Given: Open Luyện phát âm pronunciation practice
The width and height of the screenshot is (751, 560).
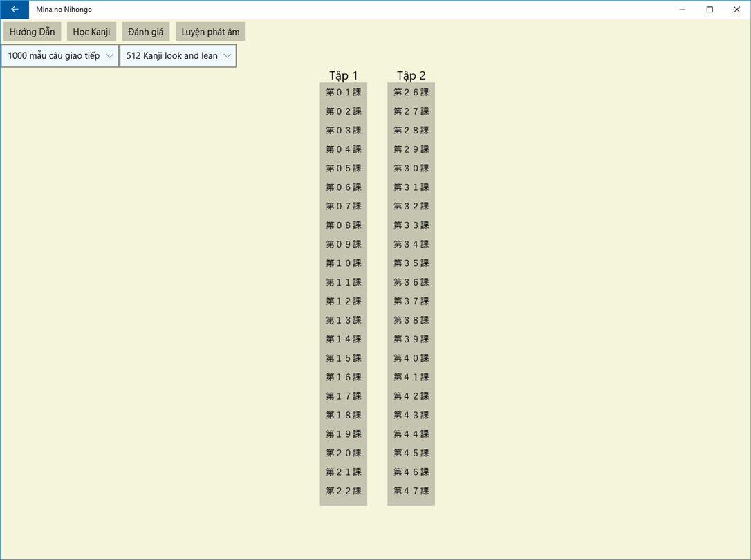Looking at the screenshot, I should 210,32.
